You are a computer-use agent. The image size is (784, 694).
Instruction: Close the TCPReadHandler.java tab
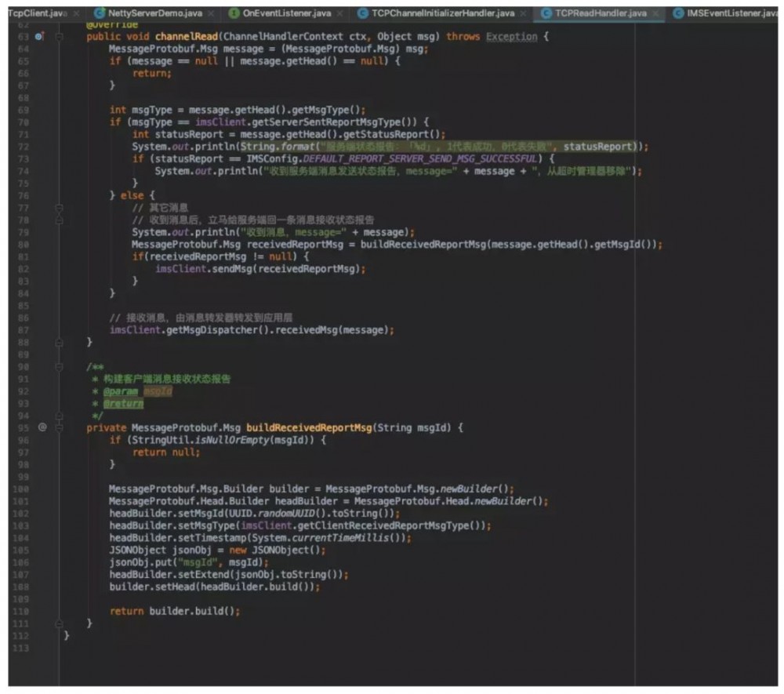click(x=655, y=13)
